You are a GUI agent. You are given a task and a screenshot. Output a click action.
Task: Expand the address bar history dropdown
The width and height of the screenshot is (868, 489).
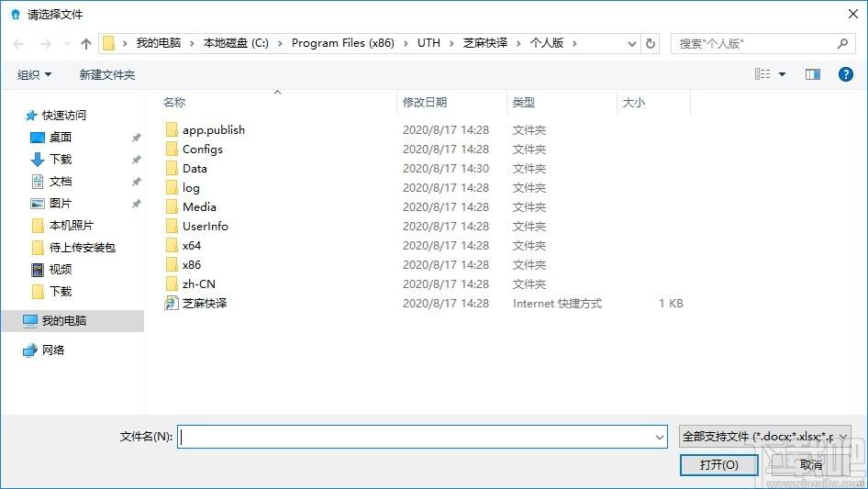click(631, 44)
